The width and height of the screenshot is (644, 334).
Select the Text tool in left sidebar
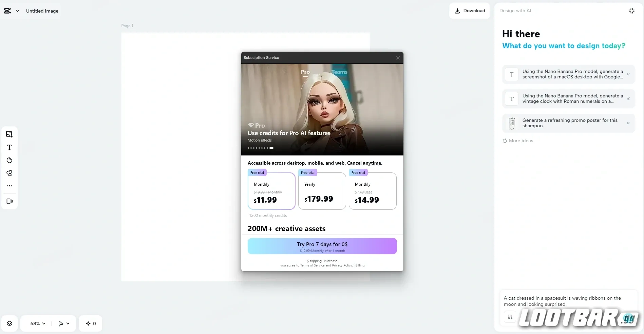10,147
